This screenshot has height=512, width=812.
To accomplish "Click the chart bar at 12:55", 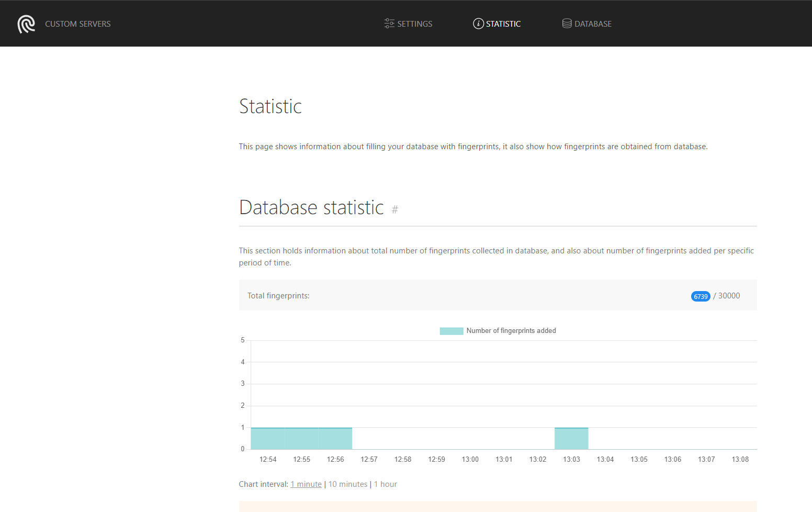I will click(x=302, y=439).
